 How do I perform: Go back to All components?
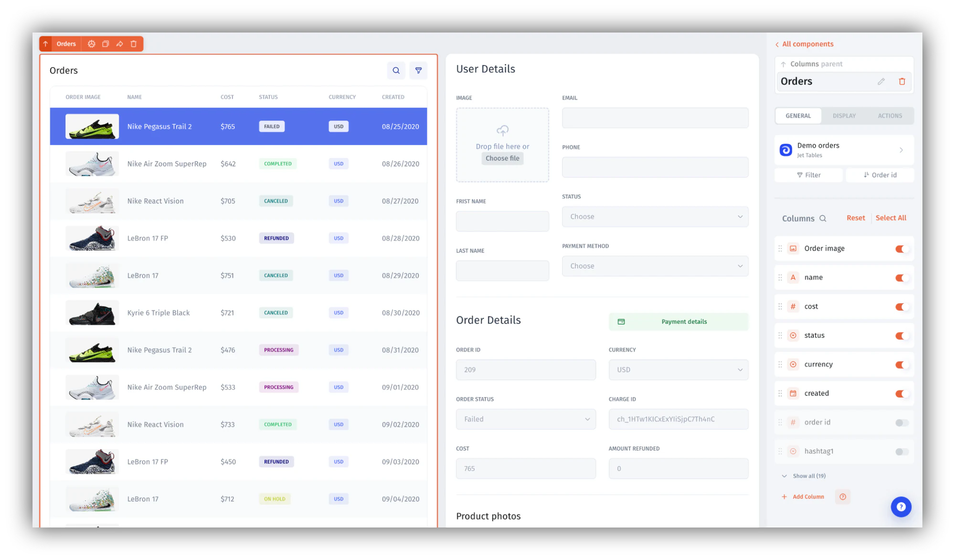coord(804,44)
